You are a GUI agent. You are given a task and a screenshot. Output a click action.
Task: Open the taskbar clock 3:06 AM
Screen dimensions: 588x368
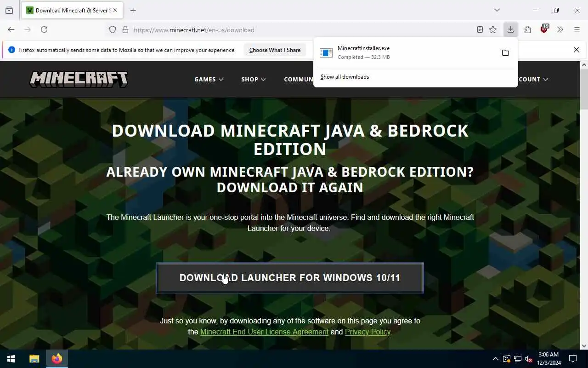coord(548,359)
